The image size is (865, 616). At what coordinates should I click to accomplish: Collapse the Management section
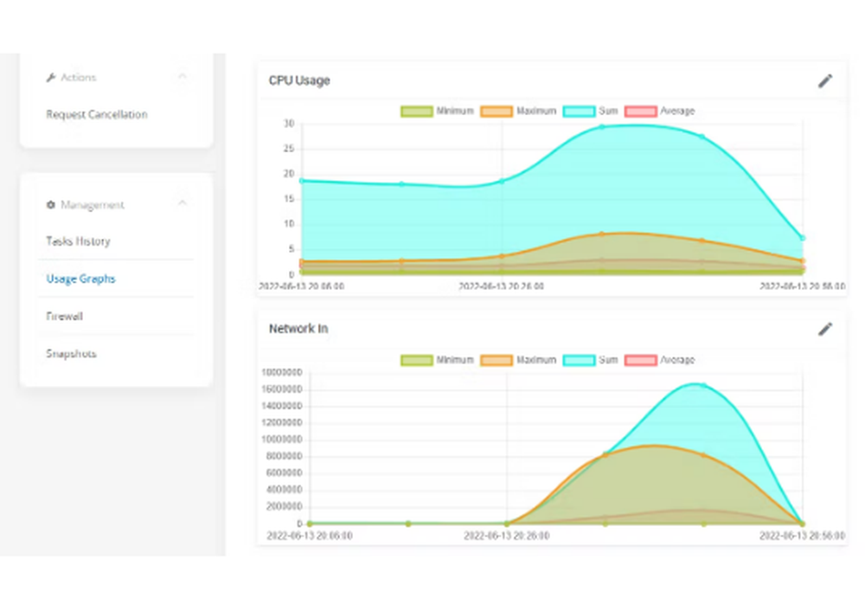click(x=183, y=203)
